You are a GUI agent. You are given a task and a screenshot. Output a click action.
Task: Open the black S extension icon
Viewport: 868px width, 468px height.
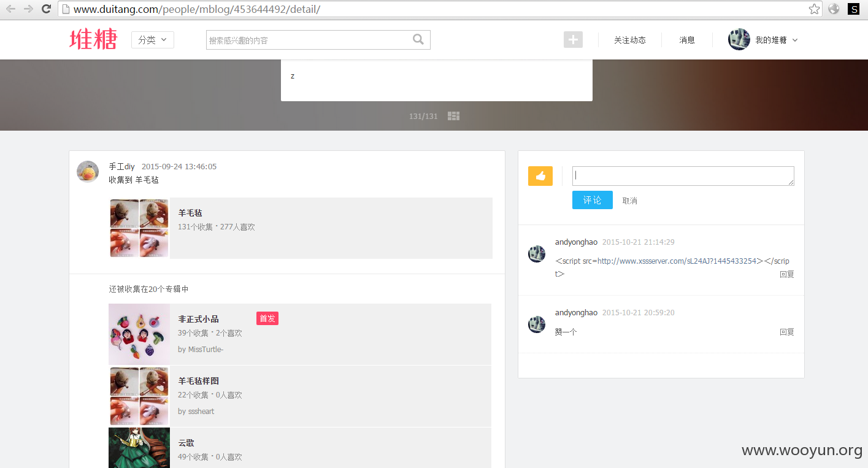point(853,9)
